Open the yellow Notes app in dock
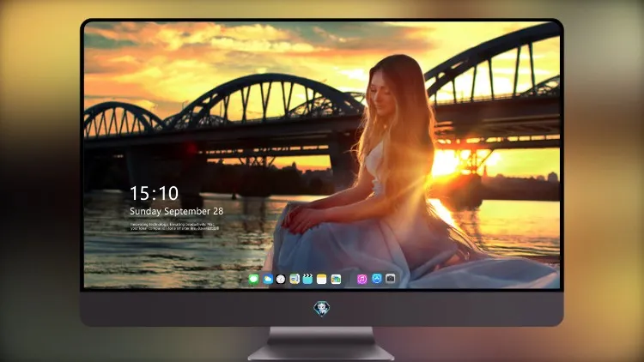The width and height of the screenshot is (644, 362). click(x=322, y=280)
